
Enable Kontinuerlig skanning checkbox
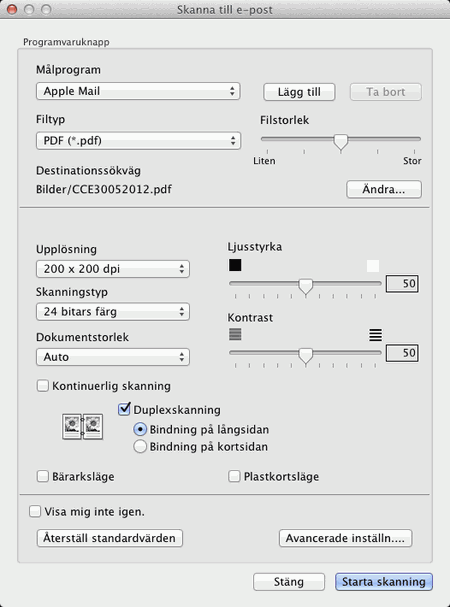coord(43,386)
